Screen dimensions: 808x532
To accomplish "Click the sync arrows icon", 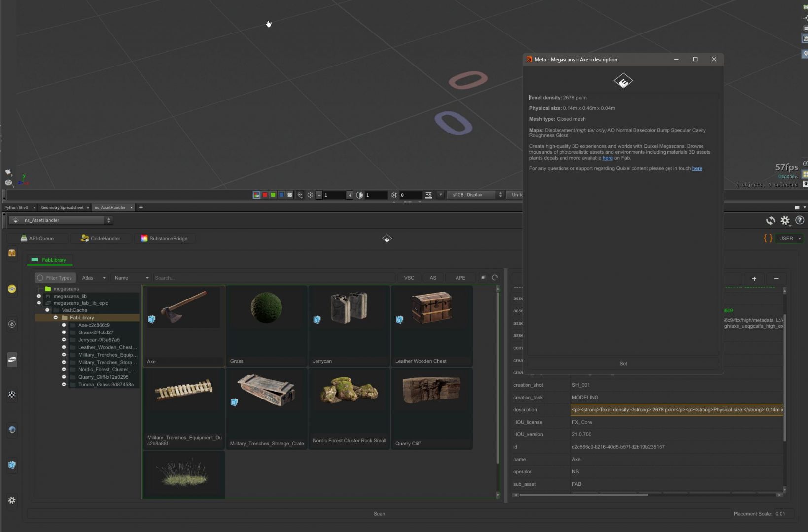I will [x=771, y=221].
